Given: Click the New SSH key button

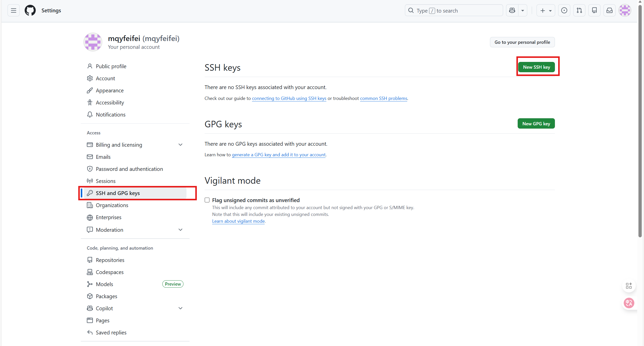Looking at the screenshot, I should pos(536,67).
